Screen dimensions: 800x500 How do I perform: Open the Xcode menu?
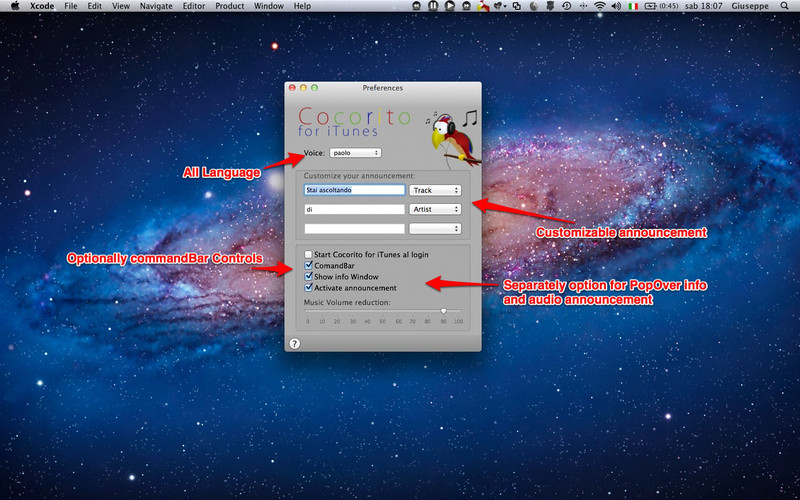point(42,6)
